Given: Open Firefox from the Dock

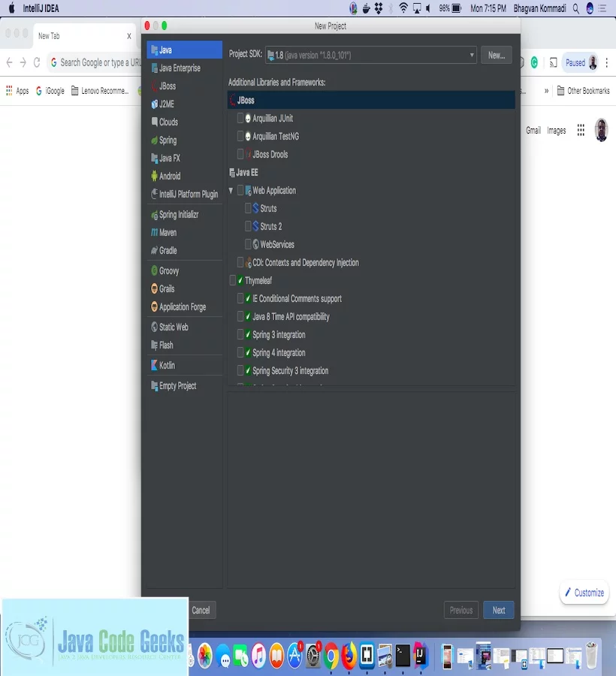Looking at the screenshot, I should pos(349,654).
